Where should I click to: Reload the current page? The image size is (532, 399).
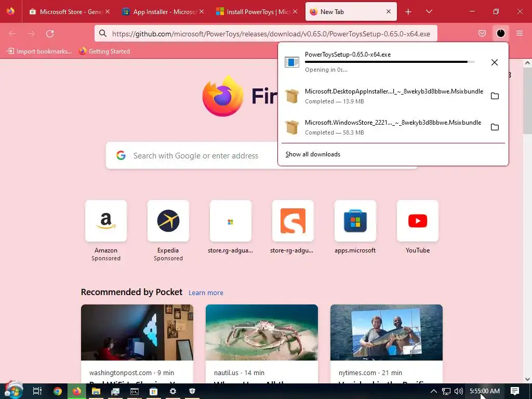coord(50,34)
